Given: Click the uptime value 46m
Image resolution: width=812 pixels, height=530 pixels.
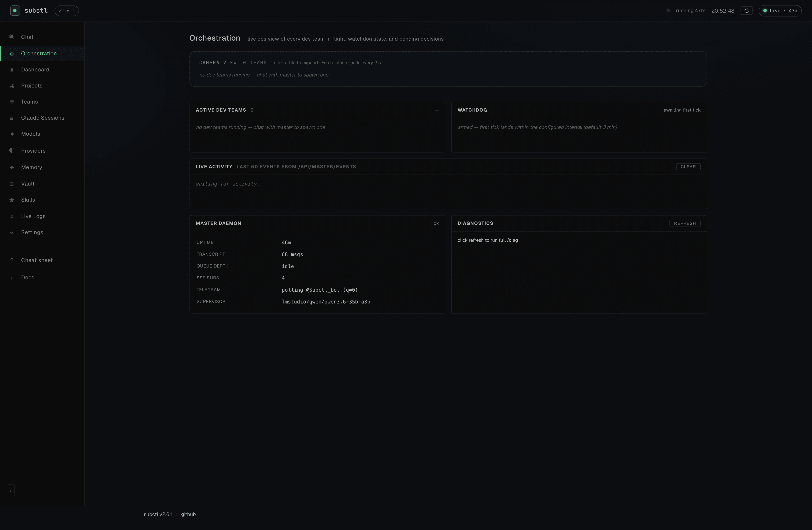Looking at the screenshot, I should [286, 242].
